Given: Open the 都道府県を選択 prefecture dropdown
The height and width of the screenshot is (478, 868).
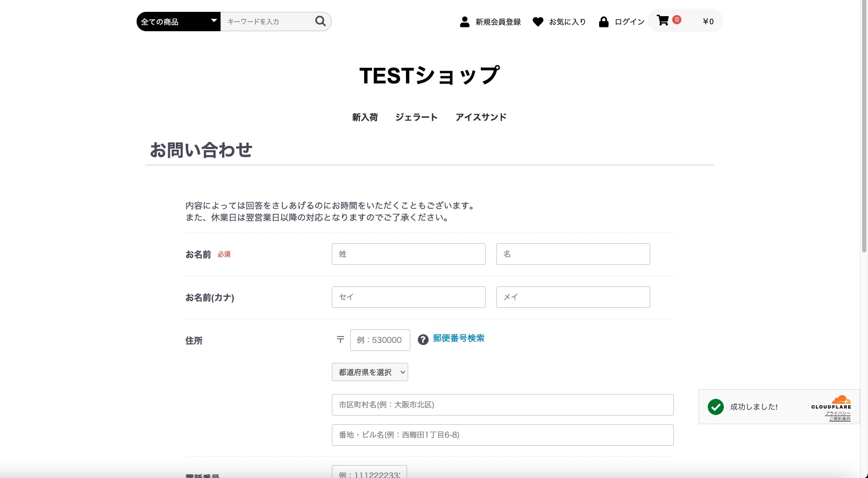Looking at the screenshot, I should pyautogui.click(x=370, y=372).
